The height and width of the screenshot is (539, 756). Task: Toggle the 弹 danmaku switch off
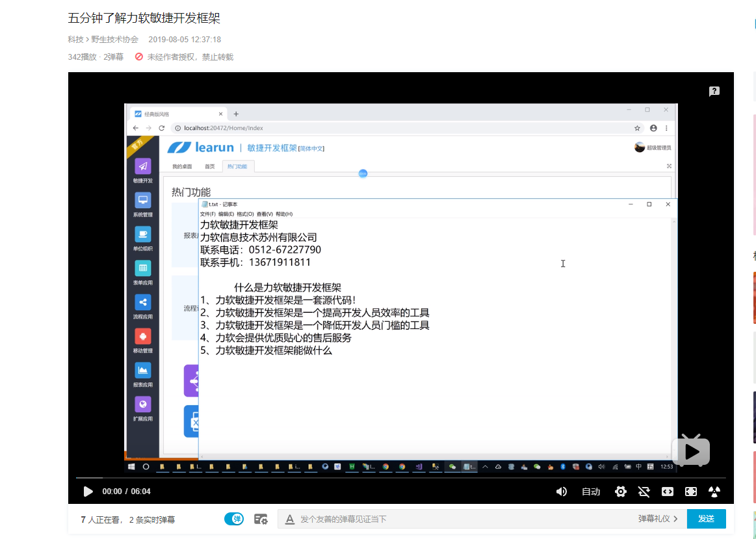click(x=234, y=519)
